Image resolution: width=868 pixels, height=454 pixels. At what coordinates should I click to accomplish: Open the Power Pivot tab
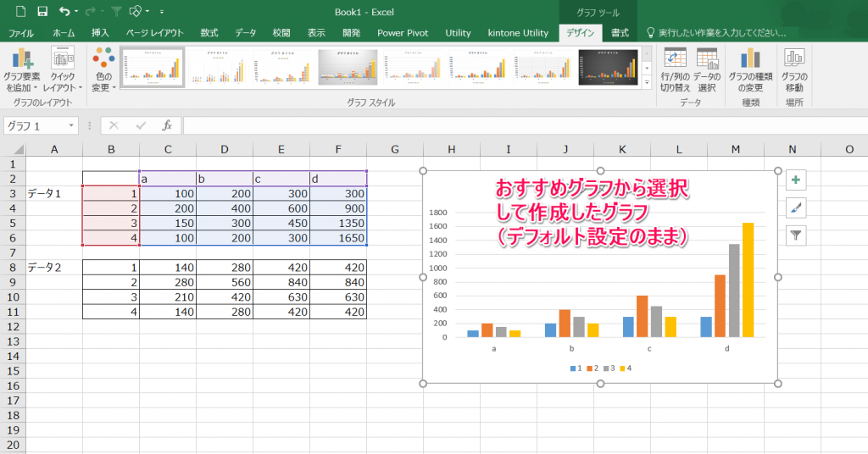403,33
